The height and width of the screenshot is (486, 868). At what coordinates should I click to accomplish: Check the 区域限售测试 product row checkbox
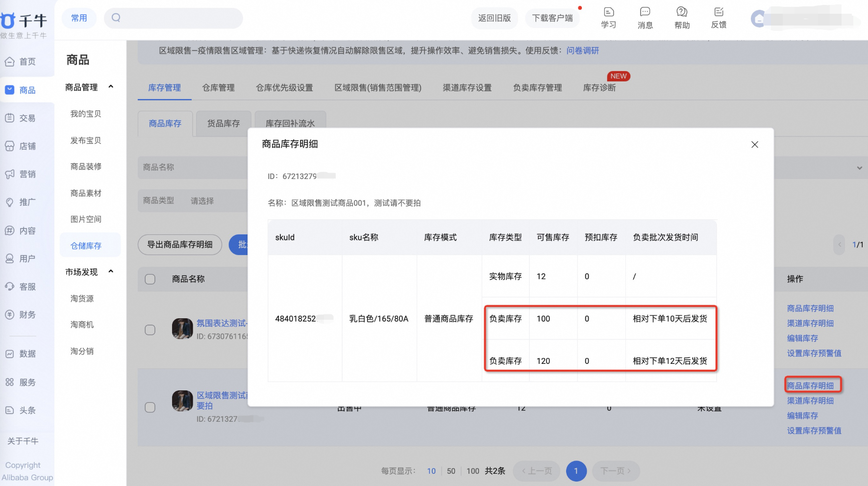tap(150, 408)
